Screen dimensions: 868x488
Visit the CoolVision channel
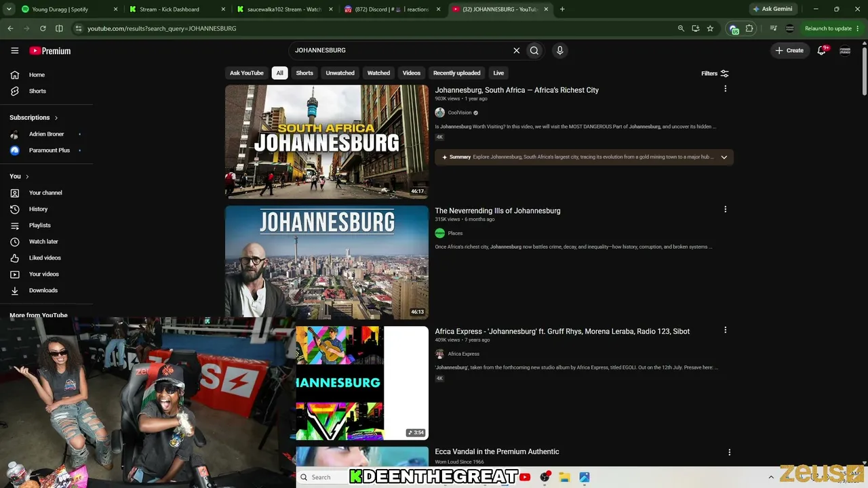click(x=459, y=113)
